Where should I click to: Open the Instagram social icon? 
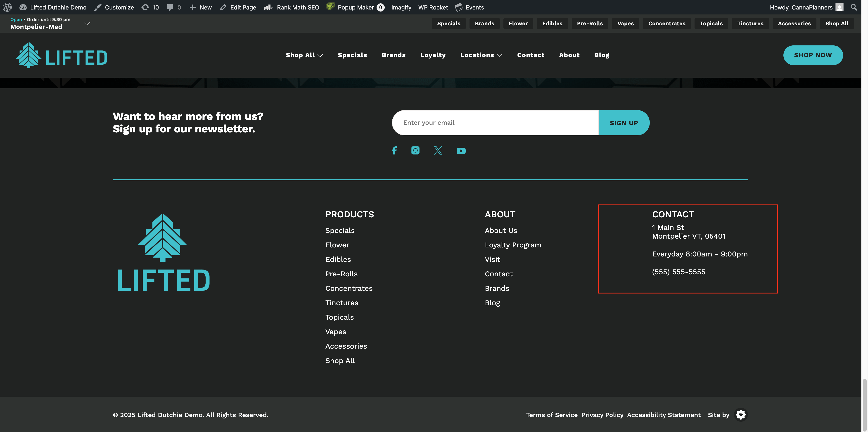pos(415,150)
